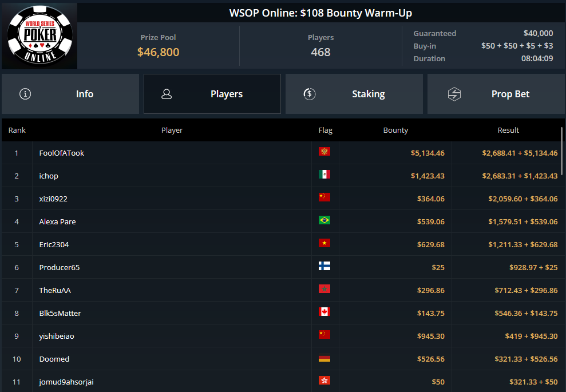
Task: Click the Staking dollar icon
Action: 310,94
